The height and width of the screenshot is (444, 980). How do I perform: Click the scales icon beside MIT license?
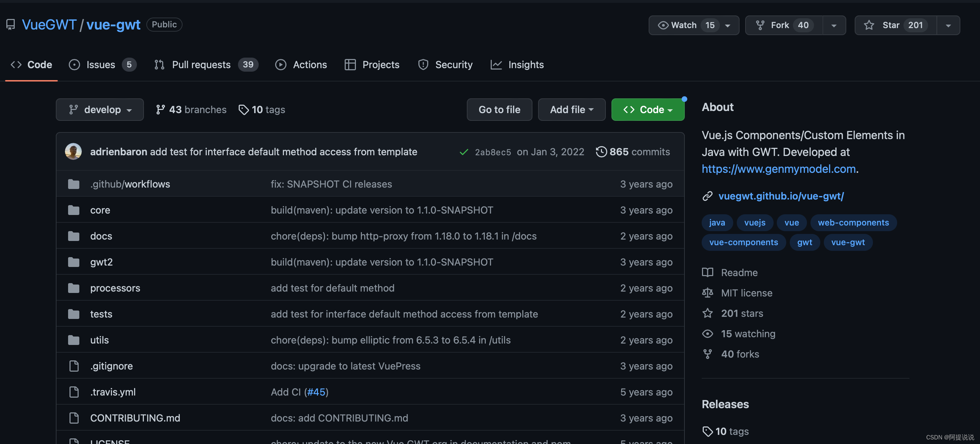(x=708, y=293)
